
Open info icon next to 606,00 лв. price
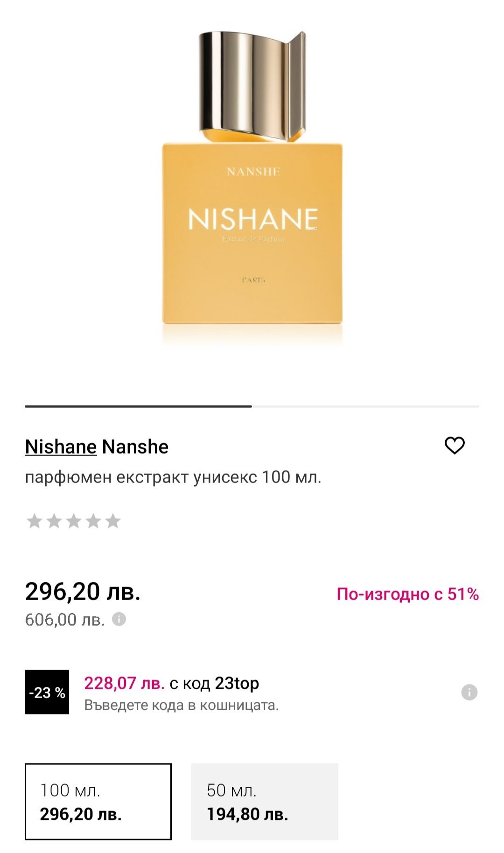pyautogui.click(x=119, y=619)
